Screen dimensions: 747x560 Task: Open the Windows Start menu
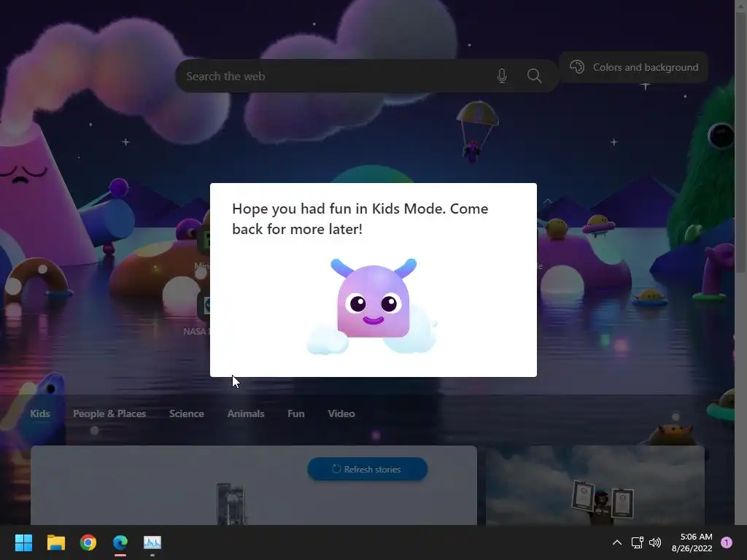23,542
